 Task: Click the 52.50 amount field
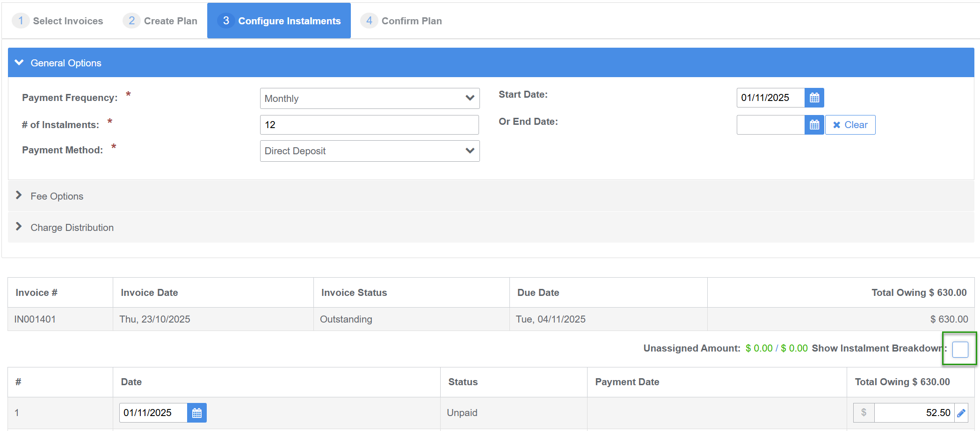tap(914, 413)
